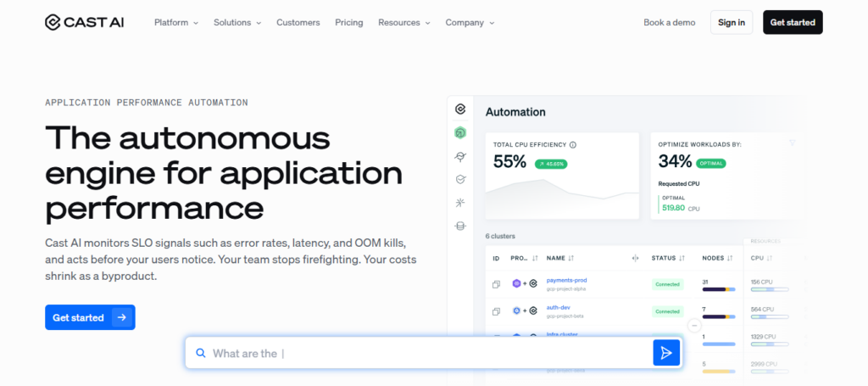Click the shield icon in dashboard sidebar
This screenshot has height=386, width=868.
click(460, 180)
